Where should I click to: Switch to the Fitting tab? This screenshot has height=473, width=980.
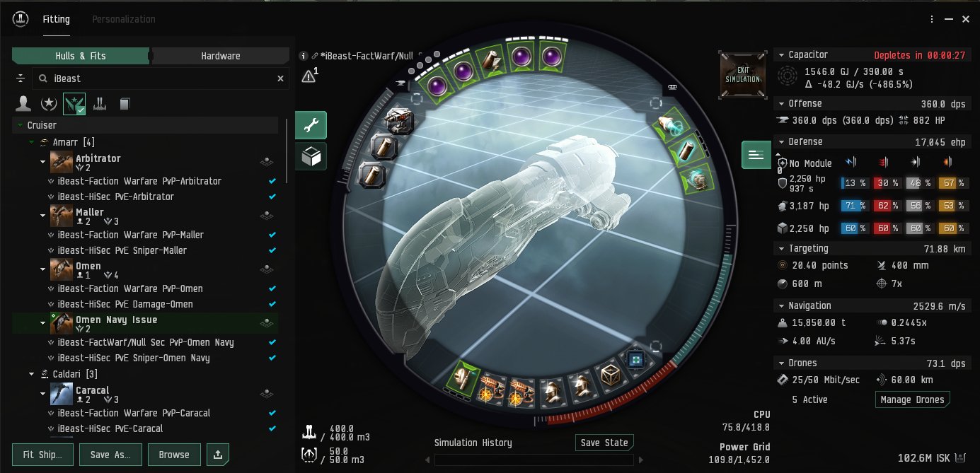(x=56, y=19)
